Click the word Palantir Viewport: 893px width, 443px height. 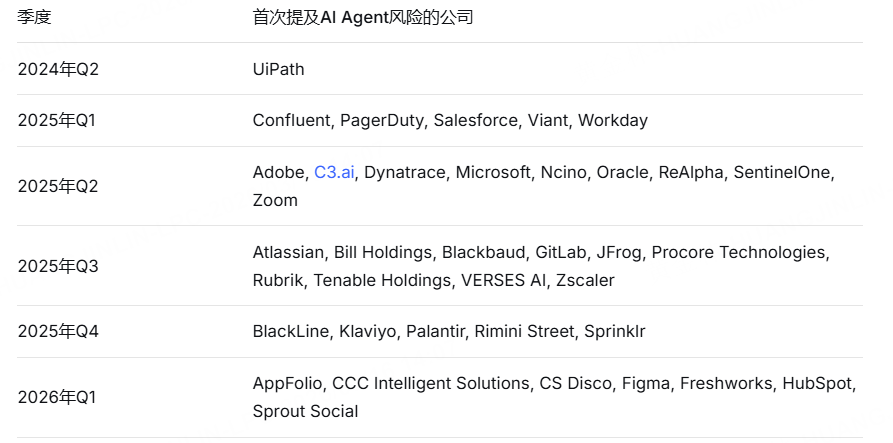pyautogui.click(x=435, y=331)
